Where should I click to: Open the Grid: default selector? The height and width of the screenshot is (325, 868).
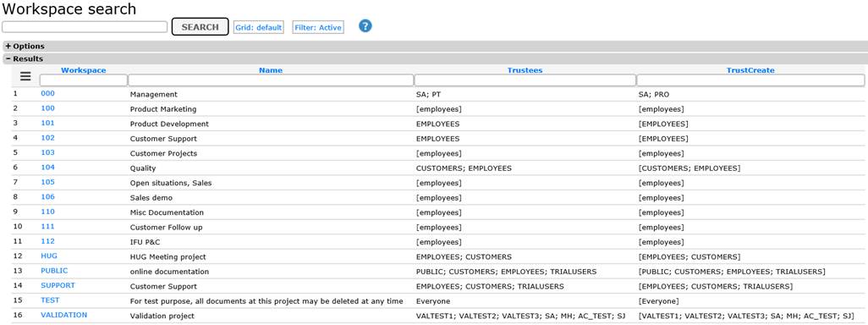click(x=259, y=27)
